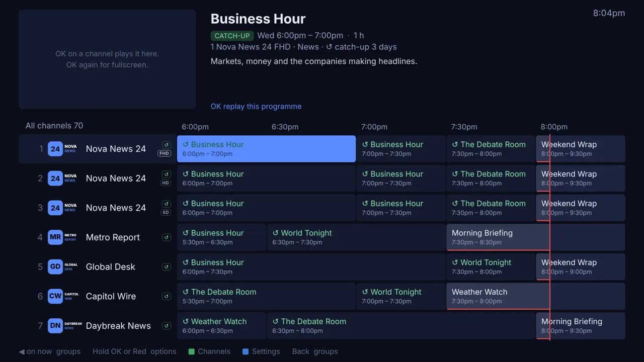Open the video preview panel
The height and width of the screenshot is (362, 644).
[107, 59]
